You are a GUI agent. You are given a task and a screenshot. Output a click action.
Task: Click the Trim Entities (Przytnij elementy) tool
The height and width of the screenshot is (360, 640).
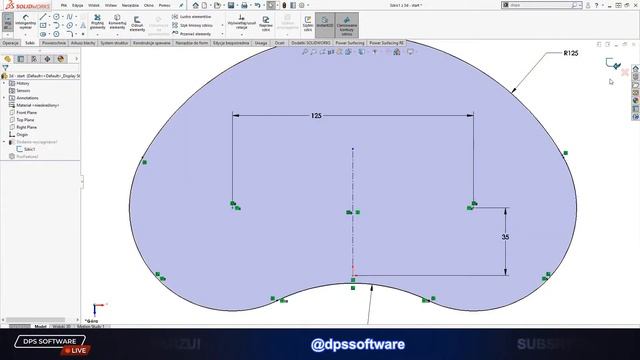click(97, 22)
